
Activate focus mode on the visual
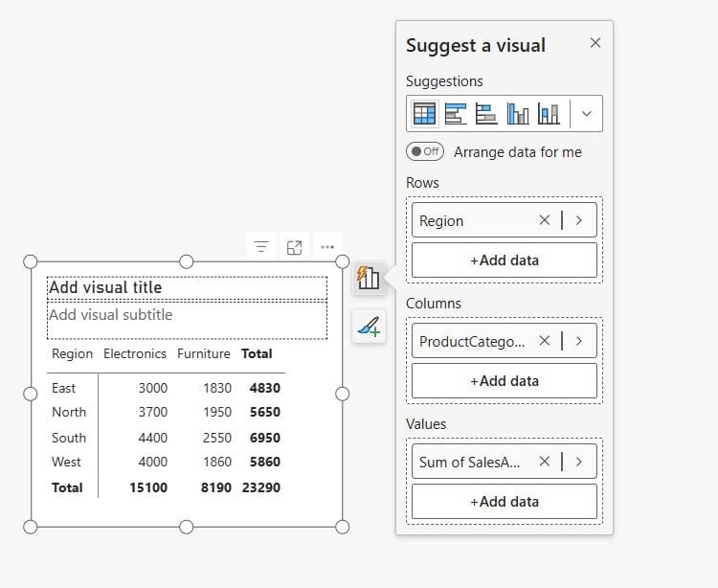coord(294,247)
